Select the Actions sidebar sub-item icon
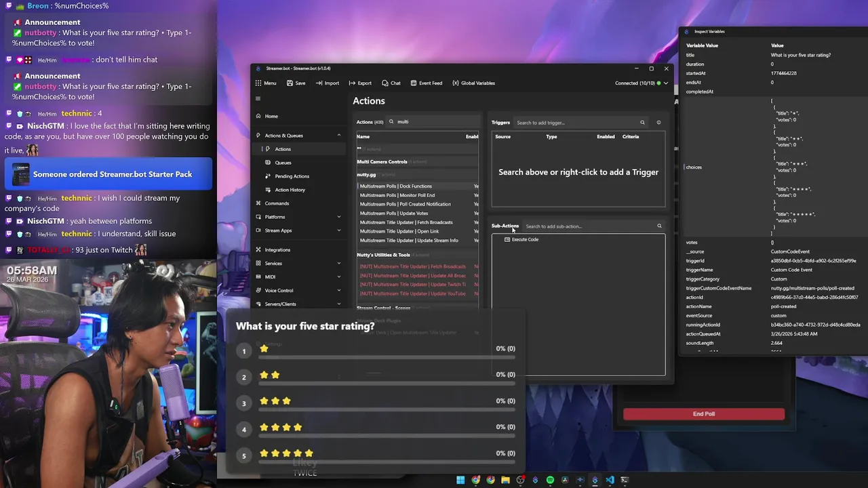The image size is (868, 488). (x=268, y=149)
